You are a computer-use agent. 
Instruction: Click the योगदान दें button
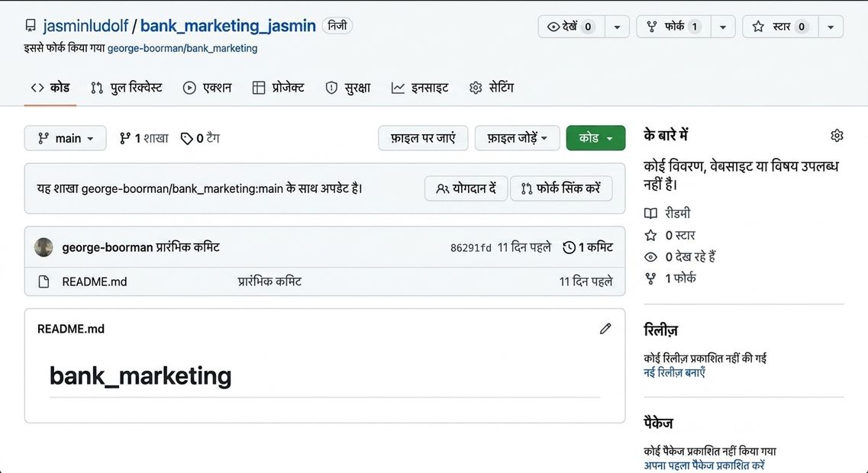click(466, 188)
